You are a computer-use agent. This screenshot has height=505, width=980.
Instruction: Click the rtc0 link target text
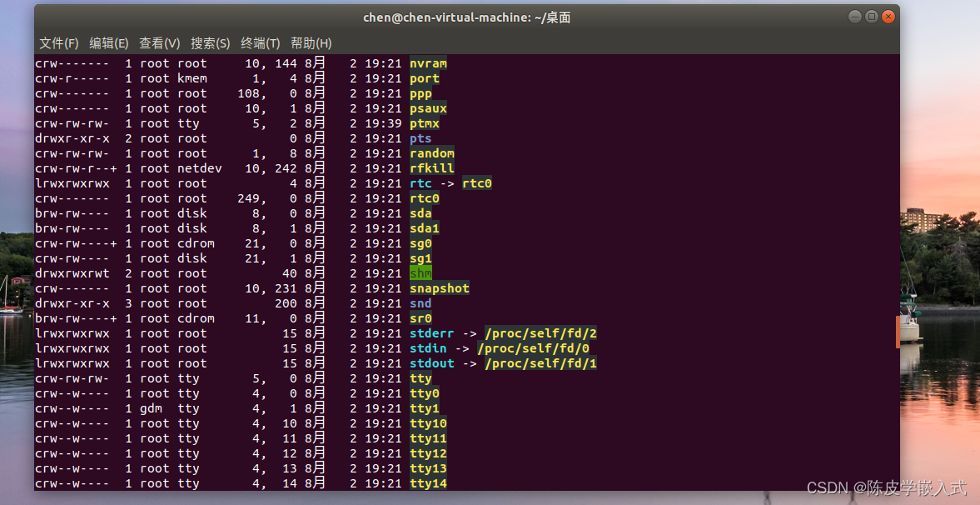pyautogui.click(x=477, y=183)
